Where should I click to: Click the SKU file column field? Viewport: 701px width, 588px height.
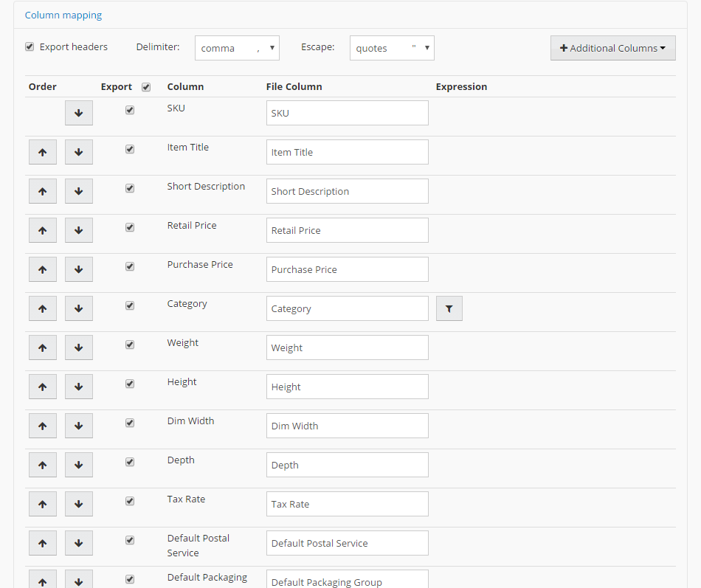click(x=347, y=114)
